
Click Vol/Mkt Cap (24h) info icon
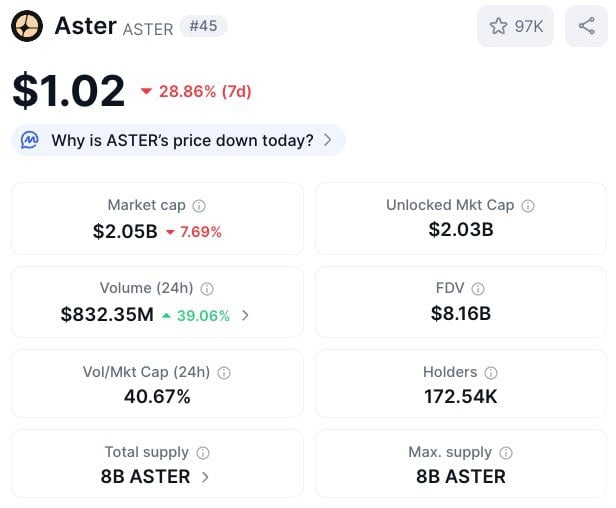(x=224, y=372)
